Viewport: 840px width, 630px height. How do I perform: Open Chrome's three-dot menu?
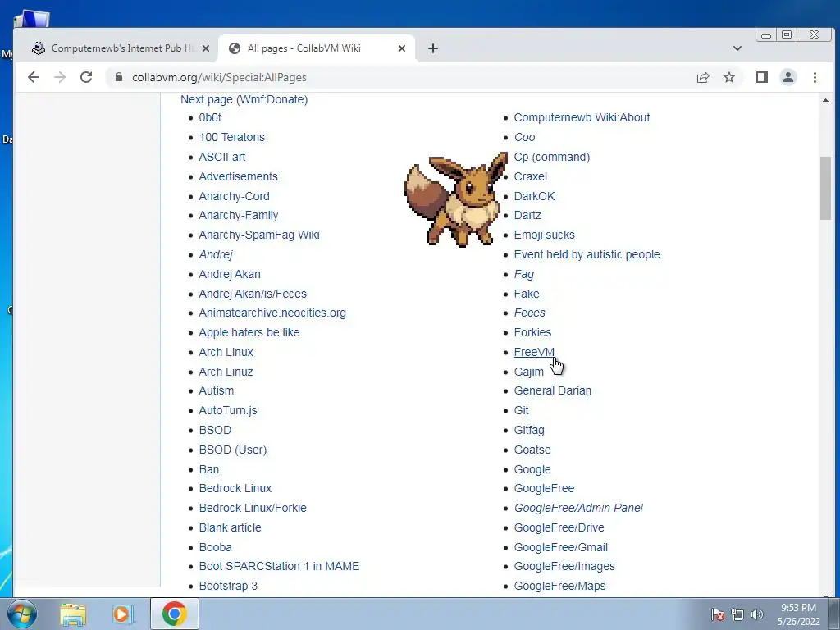[815, 77]
